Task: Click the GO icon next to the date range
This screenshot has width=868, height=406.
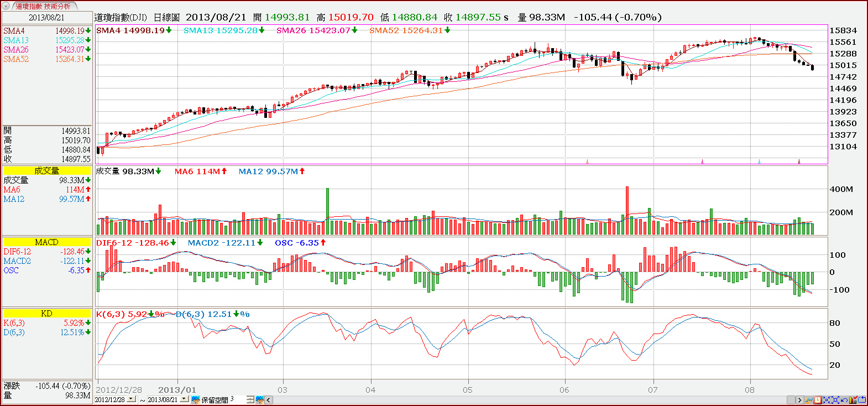Action: tap(196, 399)
